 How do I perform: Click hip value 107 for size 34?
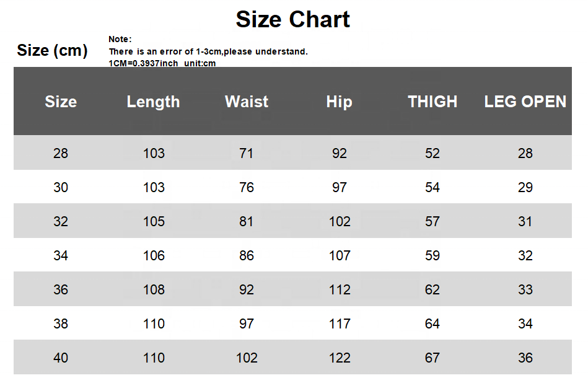pyautogui.click(x=340, y=255)
